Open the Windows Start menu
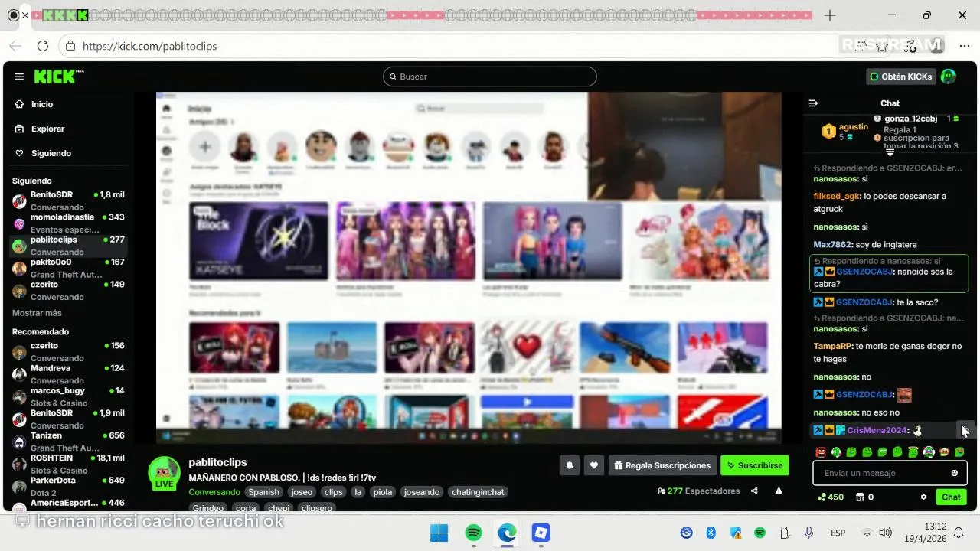This screenshot has height=551, width=980. (439, 533)
